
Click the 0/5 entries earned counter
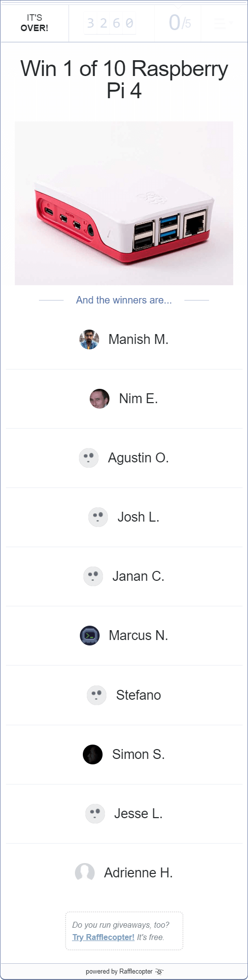click(178, 24)
